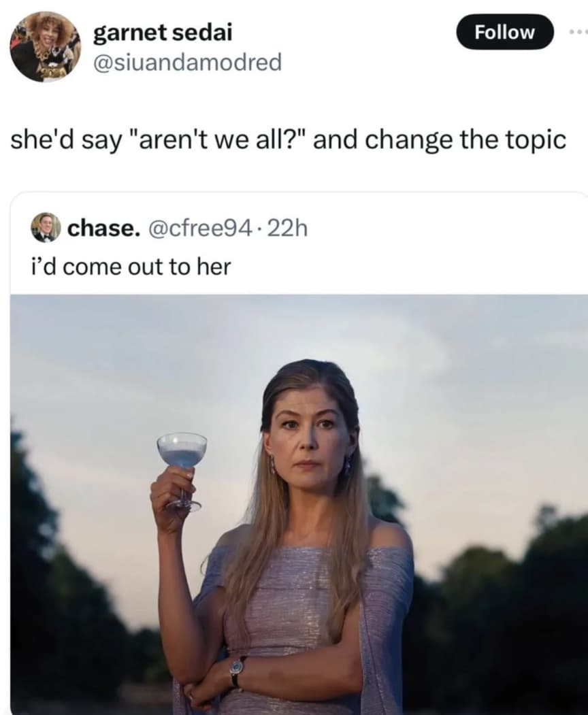
Task: Open garnet sedai's round profile picture
Action: (45, 46)
